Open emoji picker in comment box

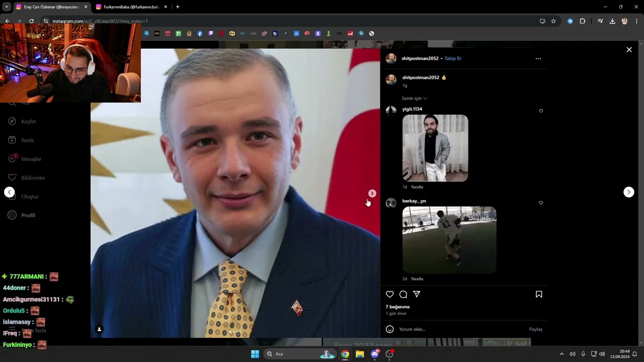[389, 329]
